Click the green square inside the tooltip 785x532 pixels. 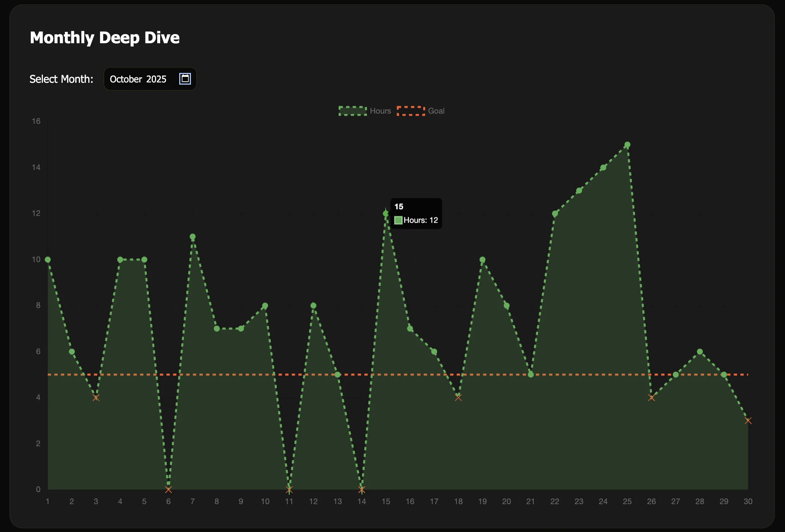398,220
